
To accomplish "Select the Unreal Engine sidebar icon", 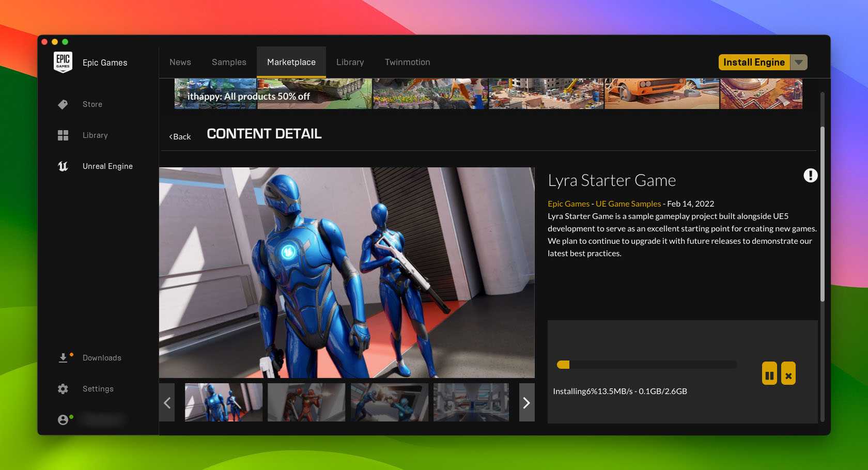I will [x=63, y=166].
